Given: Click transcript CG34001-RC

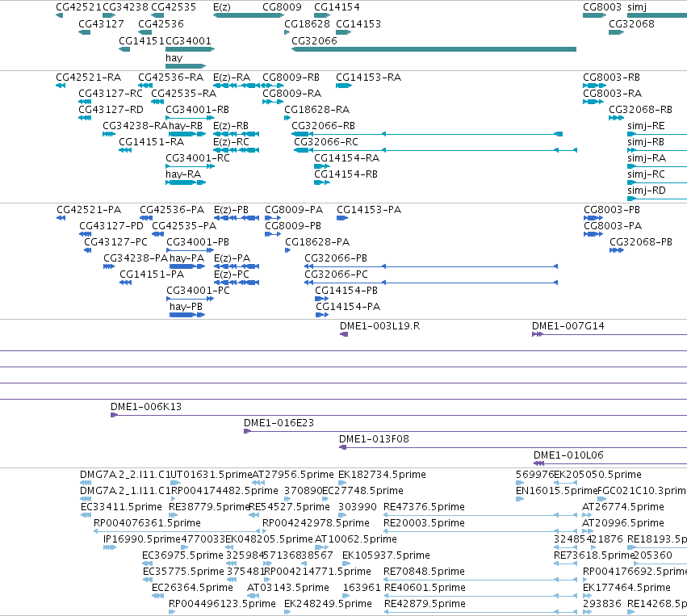Looking at the screenshot, I should pos(198,157).
